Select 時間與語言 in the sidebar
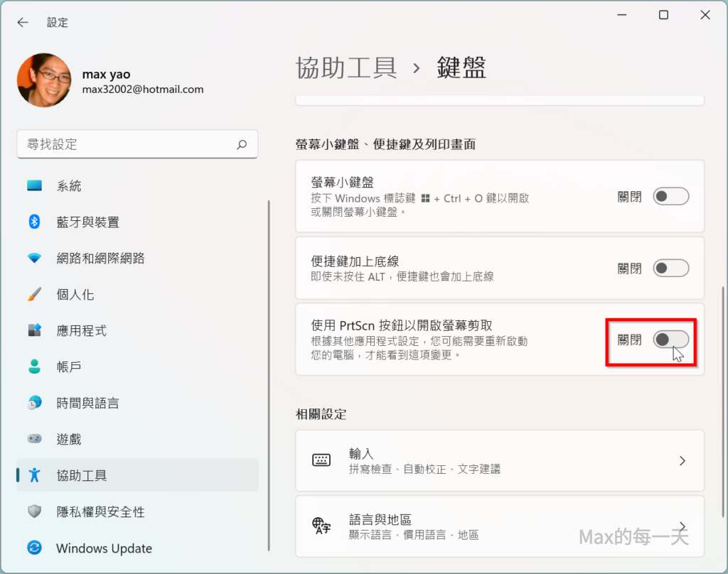This screenshot has height=574, width=728. tap(87, 403)
